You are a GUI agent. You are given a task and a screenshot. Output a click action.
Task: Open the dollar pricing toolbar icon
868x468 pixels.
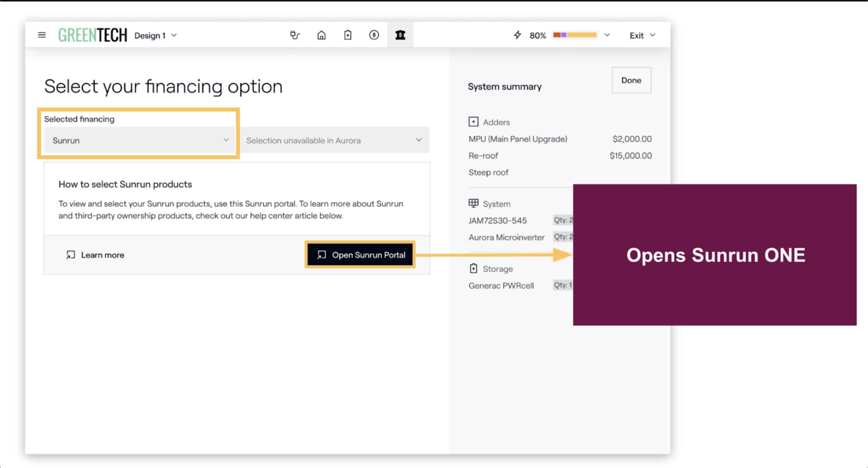click(x=374, y=35)
